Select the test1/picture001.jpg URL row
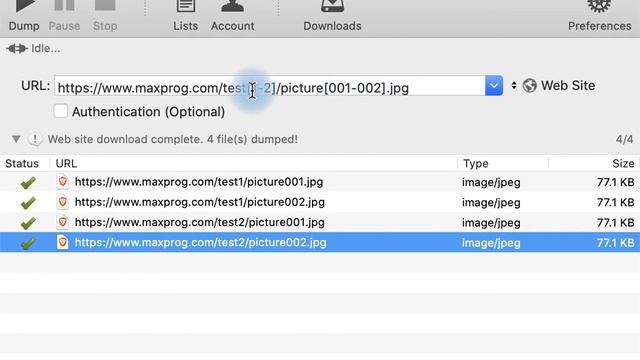Viewport: 640px width, 360px height. pyautogui.click(x=199, y=182)
